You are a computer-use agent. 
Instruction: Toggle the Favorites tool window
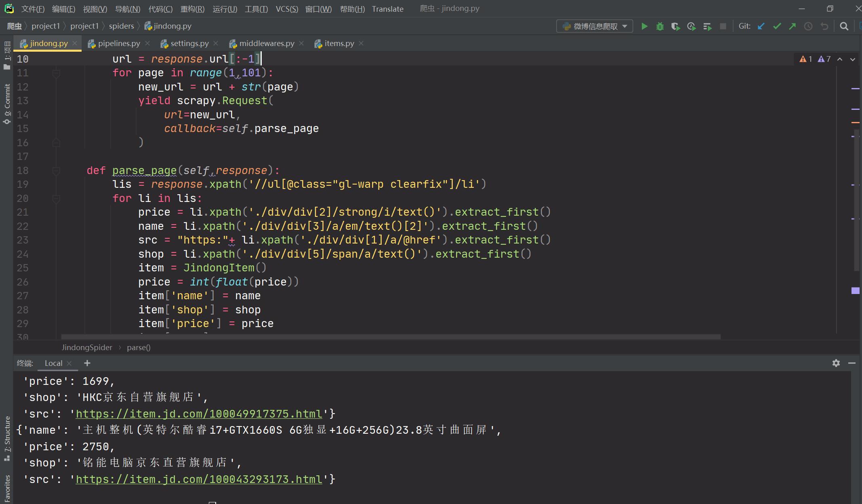[7, 489]
